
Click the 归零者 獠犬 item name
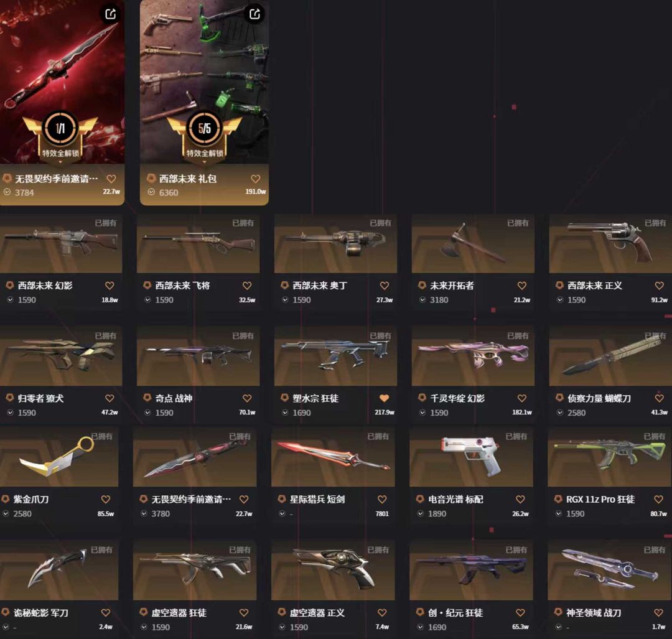(40, 398)
